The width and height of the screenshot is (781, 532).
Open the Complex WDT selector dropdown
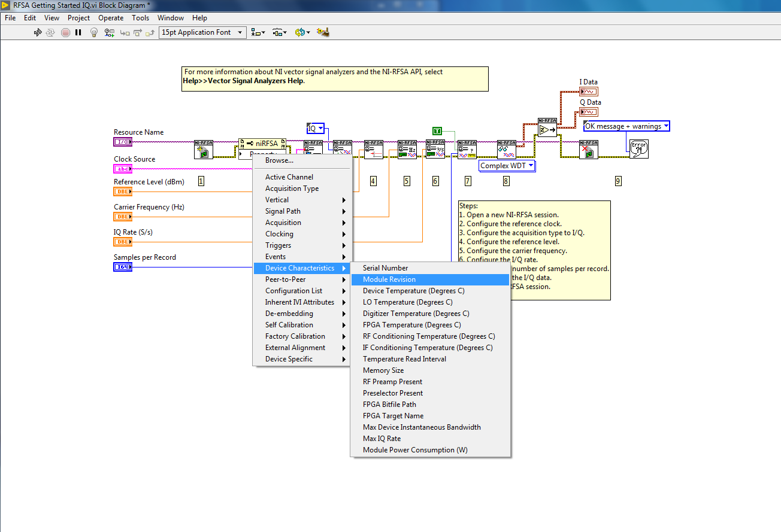507,166
